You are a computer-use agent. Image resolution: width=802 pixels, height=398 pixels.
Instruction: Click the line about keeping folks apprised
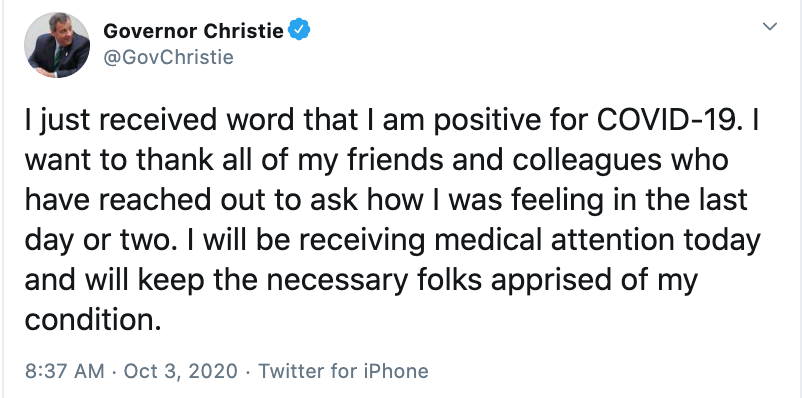click(361, 280)
